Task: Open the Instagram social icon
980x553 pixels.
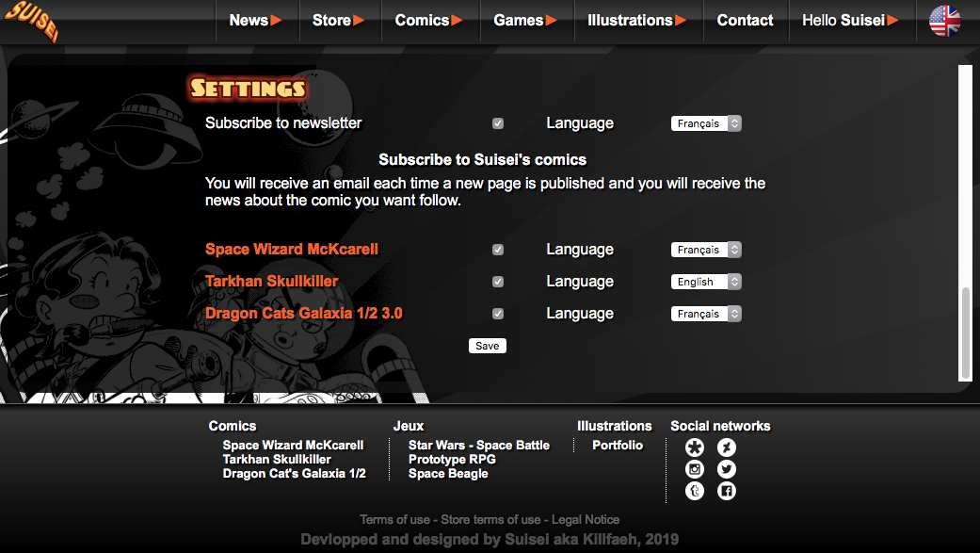Action: [695, 469]
